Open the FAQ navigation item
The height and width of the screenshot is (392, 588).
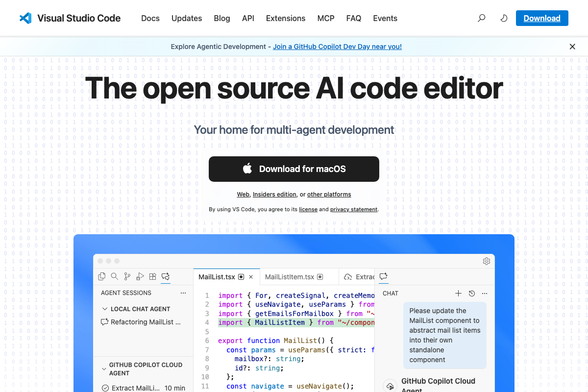click(354, 18)
